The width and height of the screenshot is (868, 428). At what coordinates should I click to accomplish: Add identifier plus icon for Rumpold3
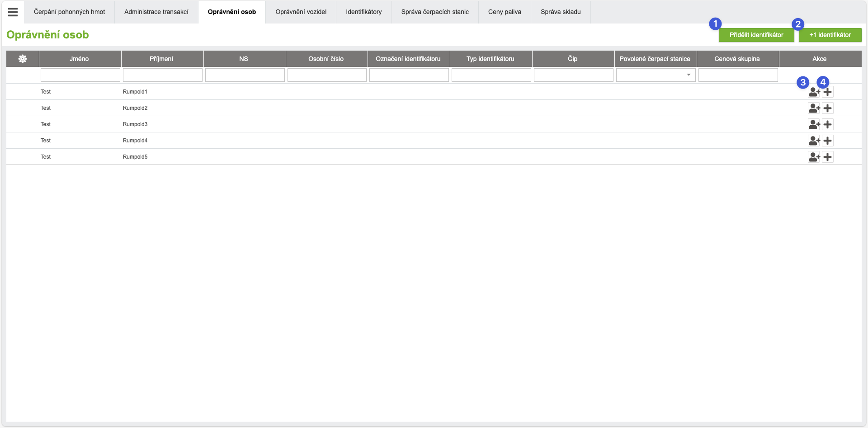828,124
